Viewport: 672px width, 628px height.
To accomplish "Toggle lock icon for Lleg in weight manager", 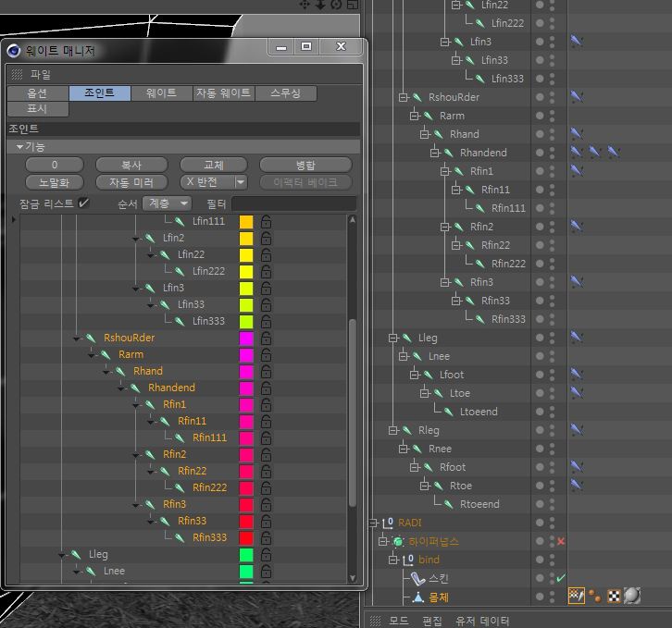I will click(x=267, y=554).
